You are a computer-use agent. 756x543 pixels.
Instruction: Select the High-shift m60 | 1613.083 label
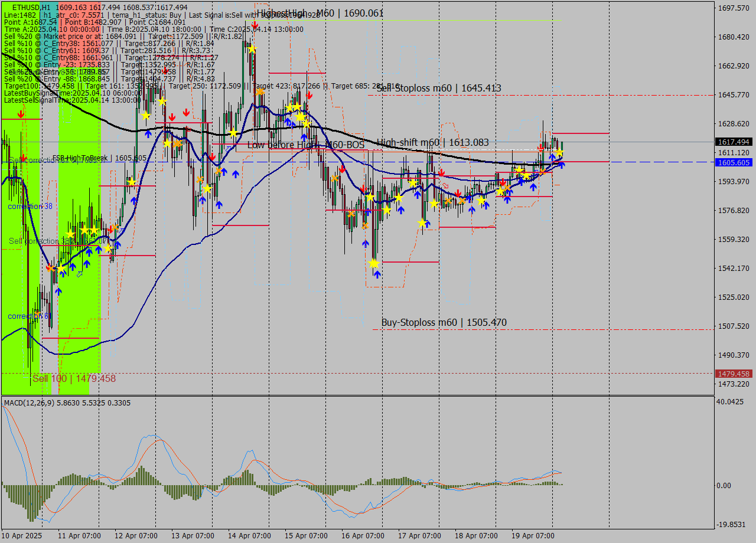tap(433, 142)
